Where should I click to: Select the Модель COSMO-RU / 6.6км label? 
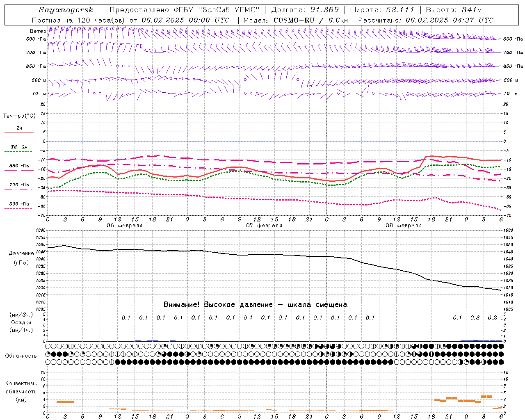[295, 20]
